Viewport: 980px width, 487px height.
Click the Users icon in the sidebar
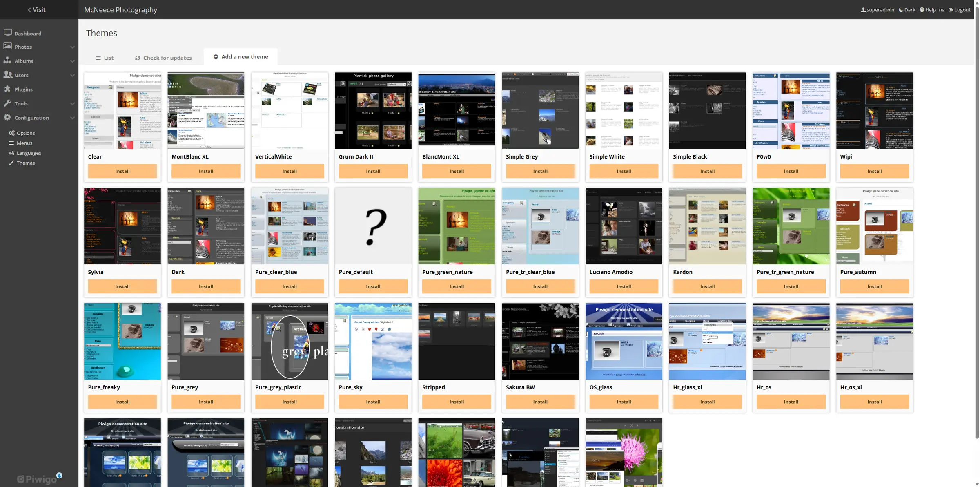tap(8, 75)
